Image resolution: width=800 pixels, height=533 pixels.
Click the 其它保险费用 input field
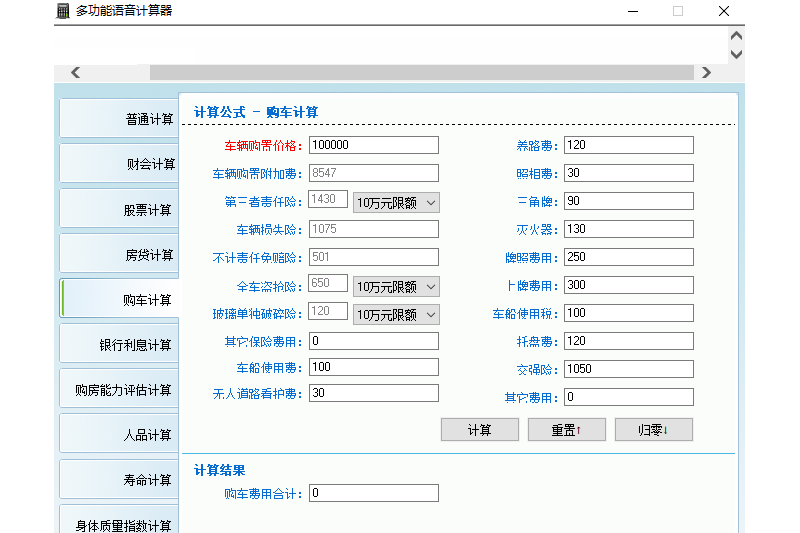click(x=373, y=341)
